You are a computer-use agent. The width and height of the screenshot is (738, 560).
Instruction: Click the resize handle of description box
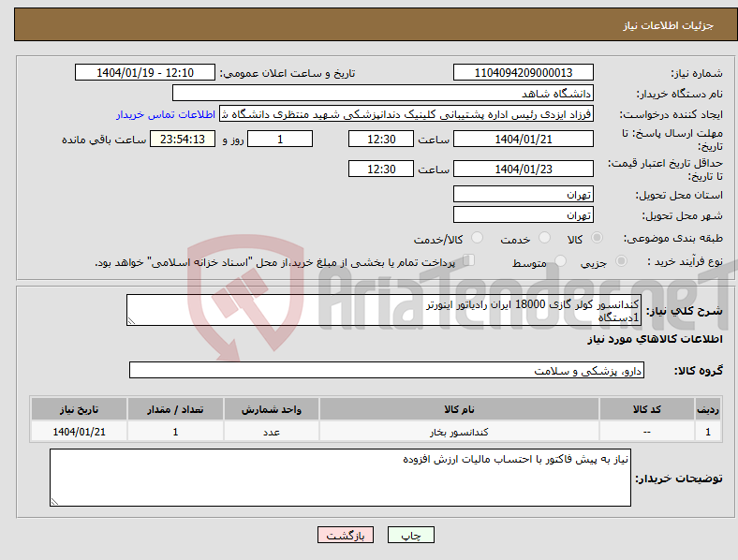coord(131,321)
